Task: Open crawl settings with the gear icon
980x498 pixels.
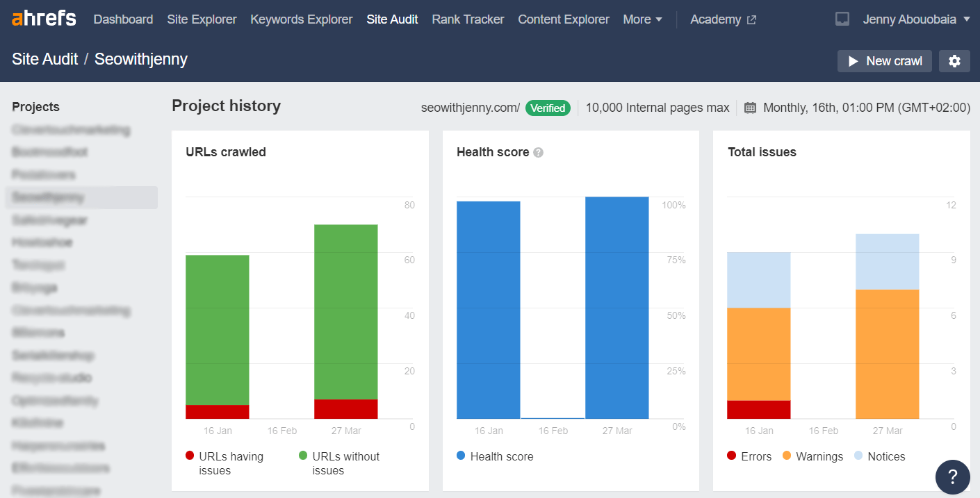Action: [954, 61]
